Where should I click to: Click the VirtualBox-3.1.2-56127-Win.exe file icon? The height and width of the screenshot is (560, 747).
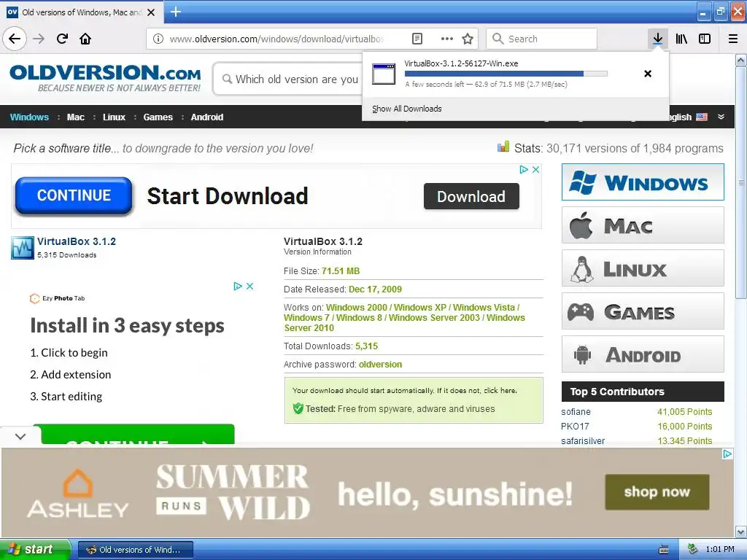[x=384, y=74]
